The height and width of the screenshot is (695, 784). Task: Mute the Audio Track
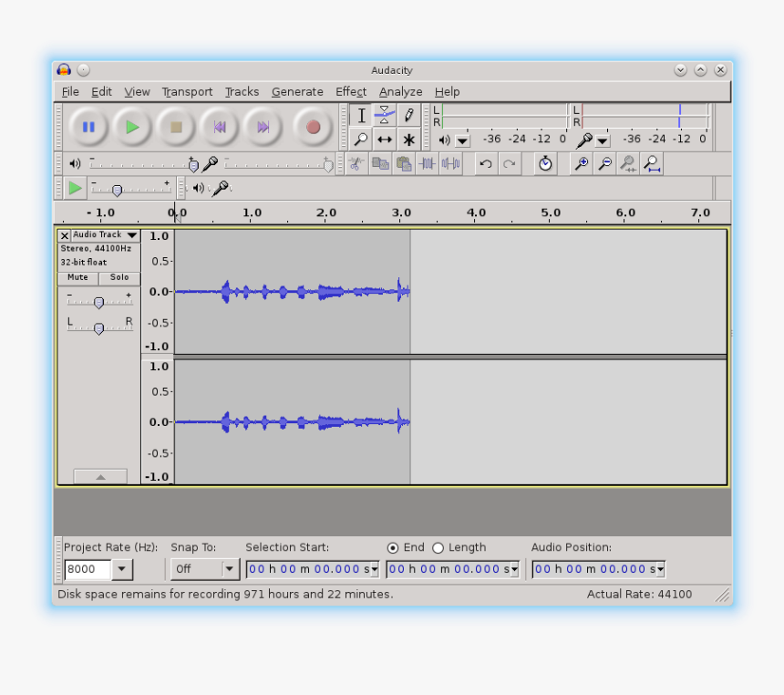[77, 277]
